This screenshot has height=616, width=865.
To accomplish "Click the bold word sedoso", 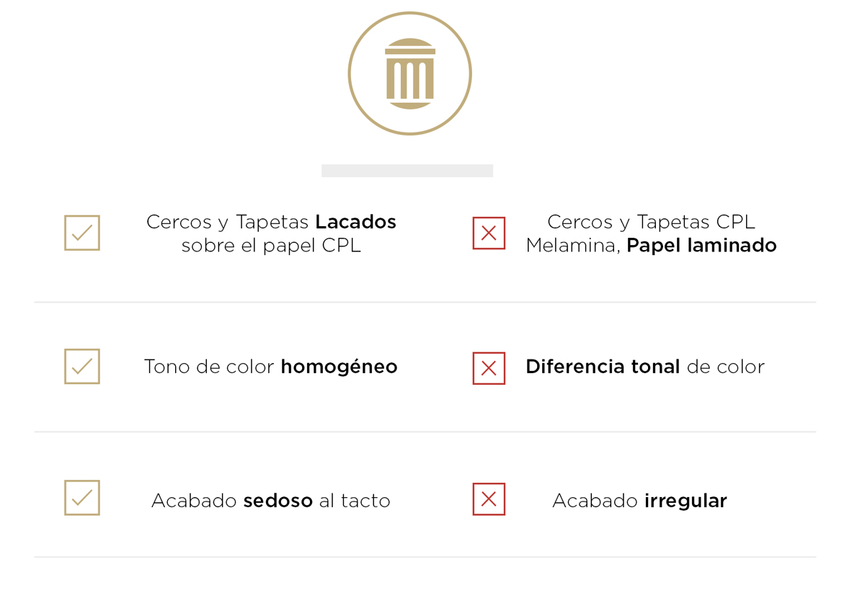I will (278, 501).
